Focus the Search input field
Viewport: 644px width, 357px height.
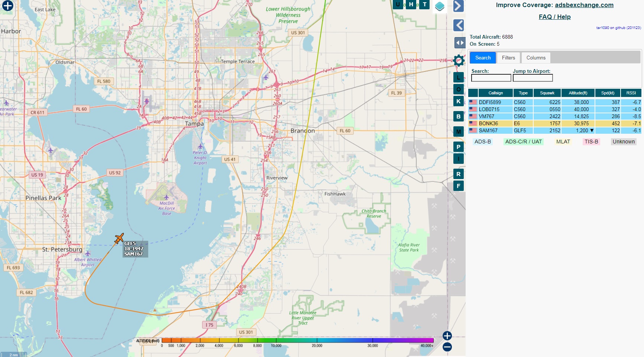(491, 78)
